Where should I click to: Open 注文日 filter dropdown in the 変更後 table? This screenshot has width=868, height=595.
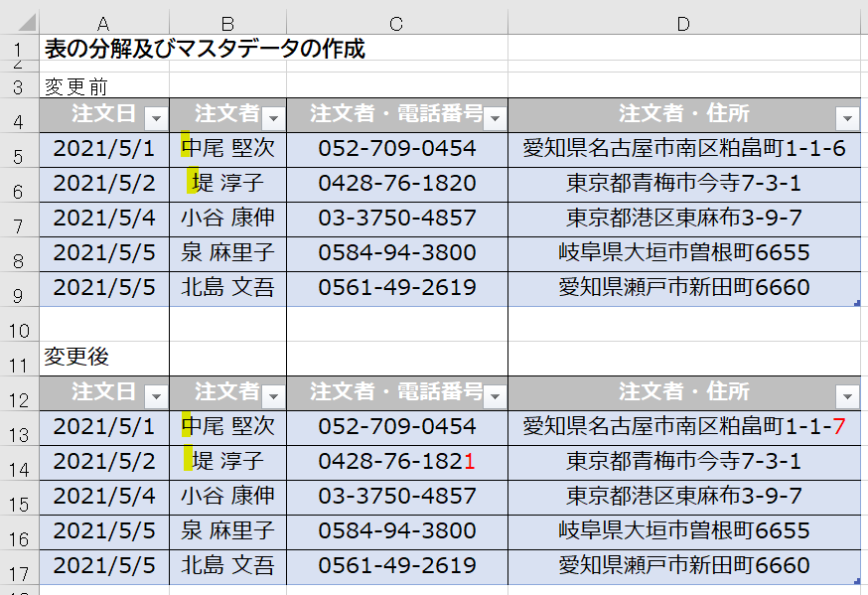point(156,397)
